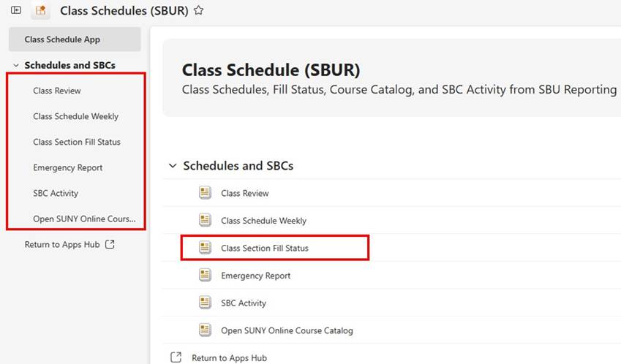This screenshot has height=364, width=621.
Task: Open Class Section Fill Status in main list
Action: (x=265, y=248)
